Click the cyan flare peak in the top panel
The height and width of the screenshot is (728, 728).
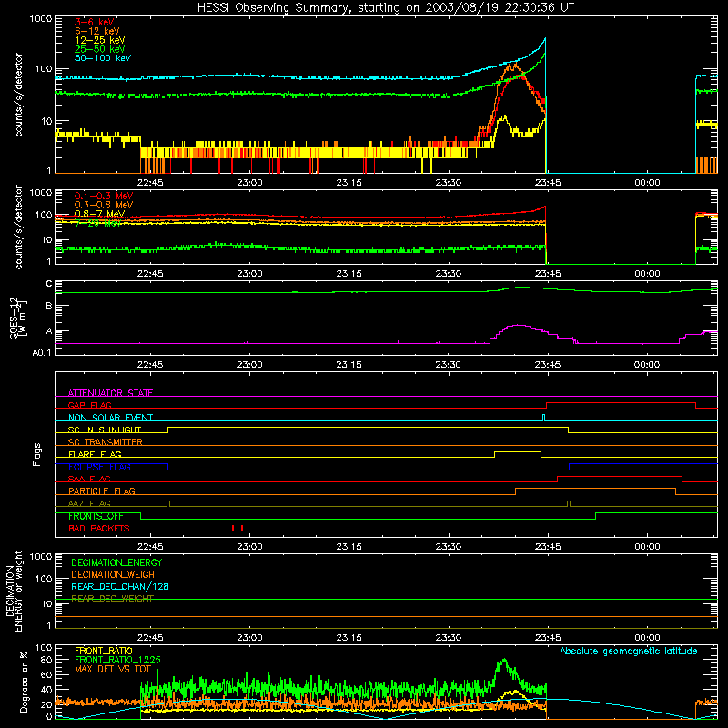(544, 39)
